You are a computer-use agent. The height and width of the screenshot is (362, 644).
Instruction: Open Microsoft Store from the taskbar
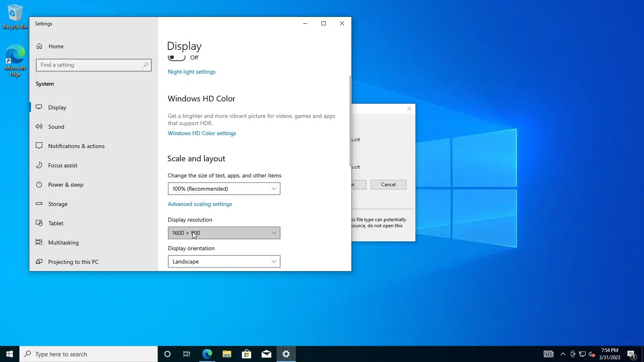[x=246, y=354]
